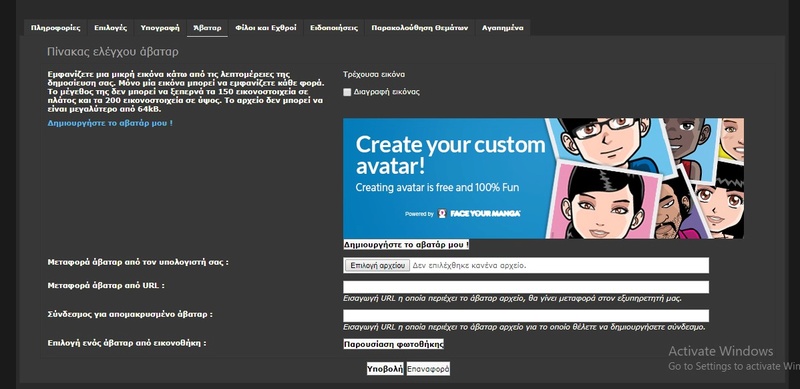
Task: Click the Επαναφορά reset button
Action: 428,369
